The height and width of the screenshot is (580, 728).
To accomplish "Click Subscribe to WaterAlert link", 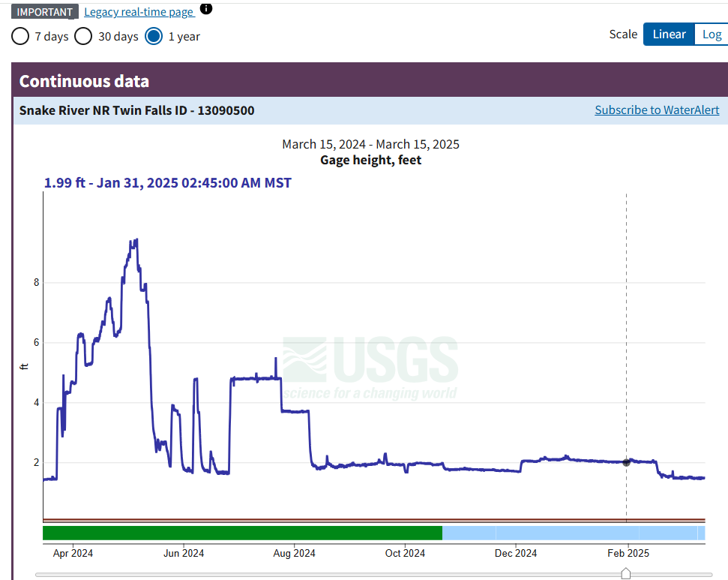I will [x=657, y=110].
